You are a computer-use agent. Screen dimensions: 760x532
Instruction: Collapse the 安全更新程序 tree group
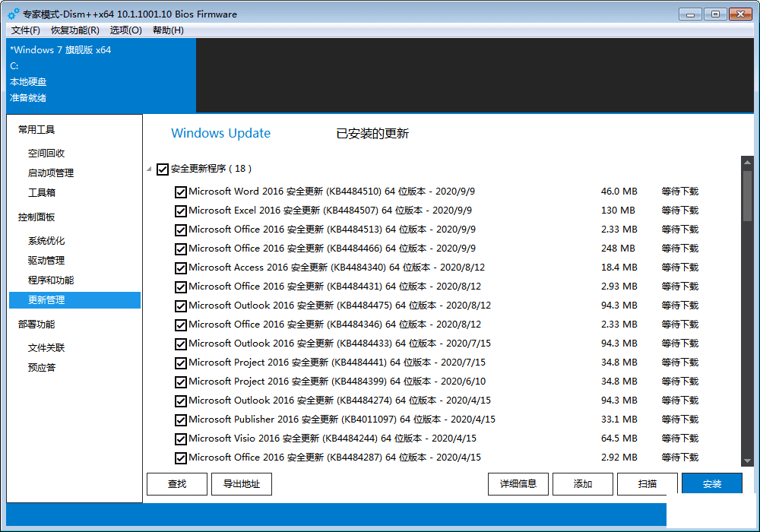point(149,169)
